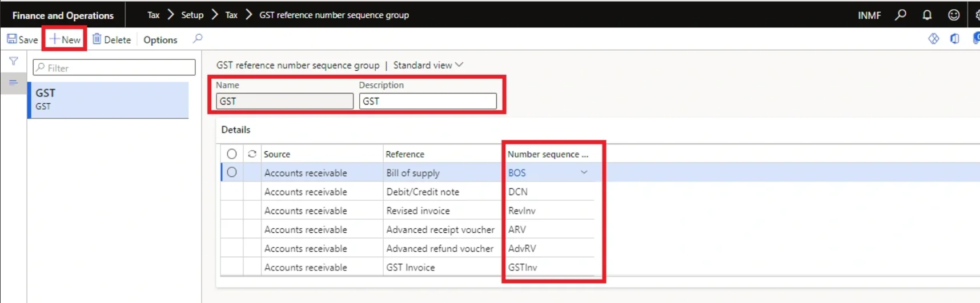
Task: Click the BOS number sequence link
Action: [x=517, y=172]
